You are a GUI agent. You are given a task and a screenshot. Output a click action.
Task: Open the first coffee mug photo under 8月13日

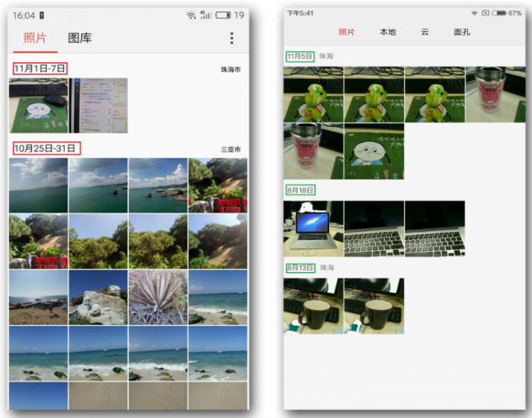(313, 306)
